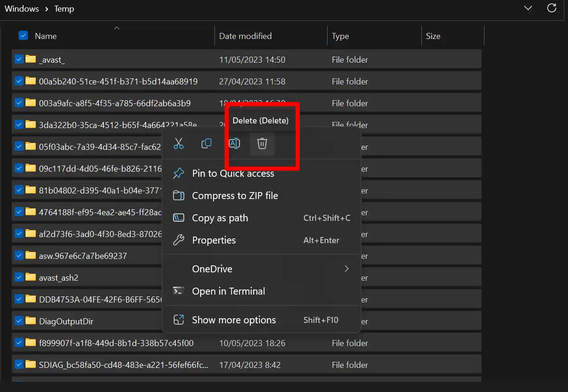
Task: Select date 10/05/2023 18:26
Action: pos(252,343)
